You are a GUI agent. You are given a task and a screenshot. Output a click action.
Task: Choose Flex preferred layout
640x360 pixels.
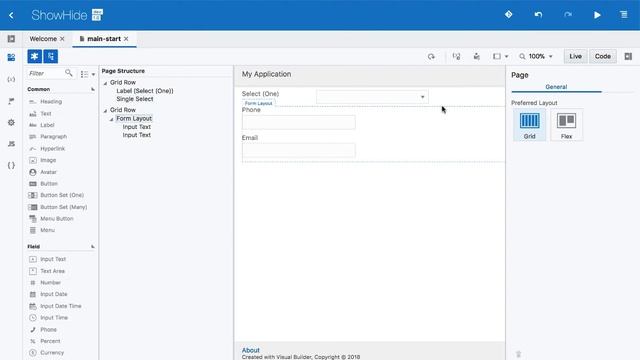click(567, 125)
